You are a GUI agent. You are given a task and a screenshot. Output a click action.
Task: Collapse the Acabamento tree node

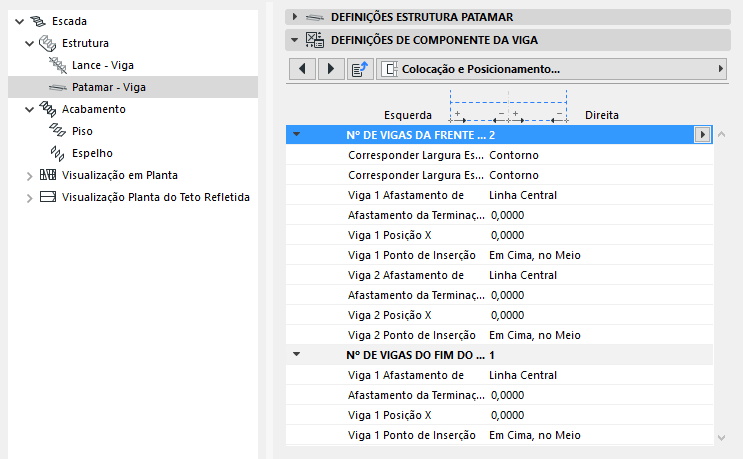[29, 109]
